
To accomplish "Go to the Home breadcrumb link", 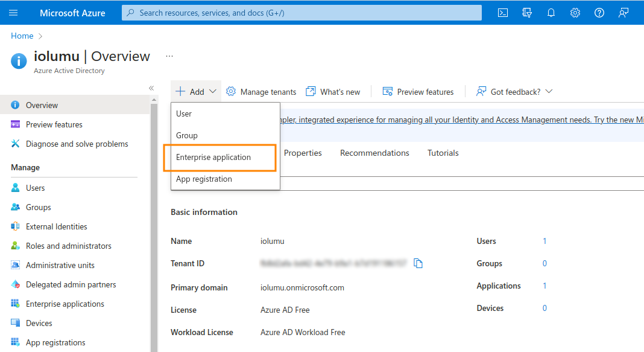I will point(22,36).
